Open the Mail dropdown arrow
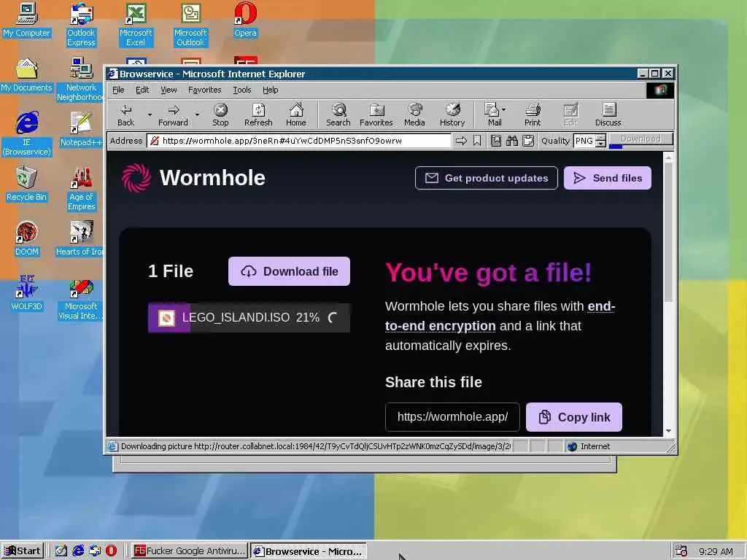This screenshot has width=747, height=560. pos(504,109)
